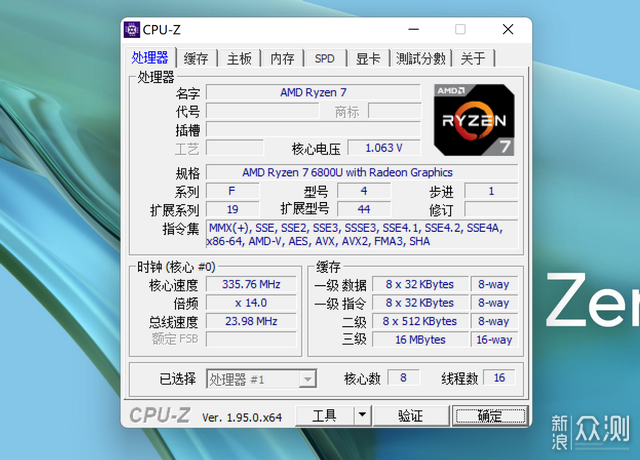Click the 工具 button
The width and height of the screenshot is (640, 460).
click(x=324, y=416)
